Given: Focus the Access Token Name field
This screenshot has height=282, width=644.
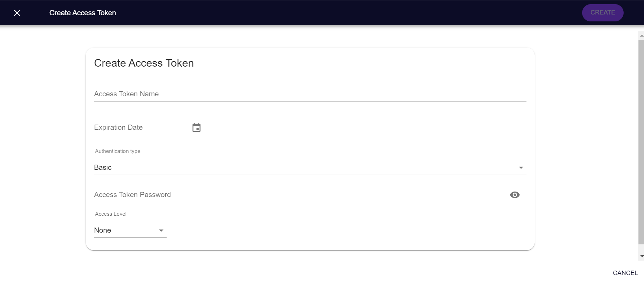Looking at the screenshot, I should (x=310, y=94).
